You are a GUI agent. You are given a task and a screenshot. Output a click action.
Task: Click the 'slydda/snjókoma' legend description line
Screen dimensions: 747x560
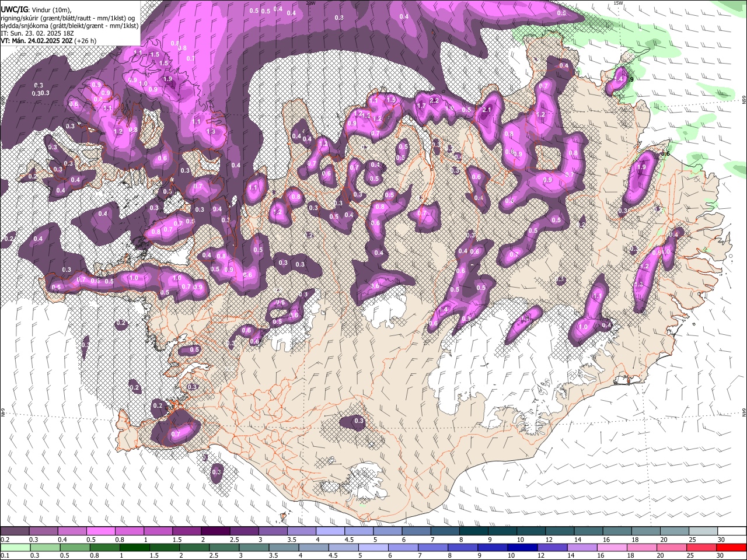[69, 26]
